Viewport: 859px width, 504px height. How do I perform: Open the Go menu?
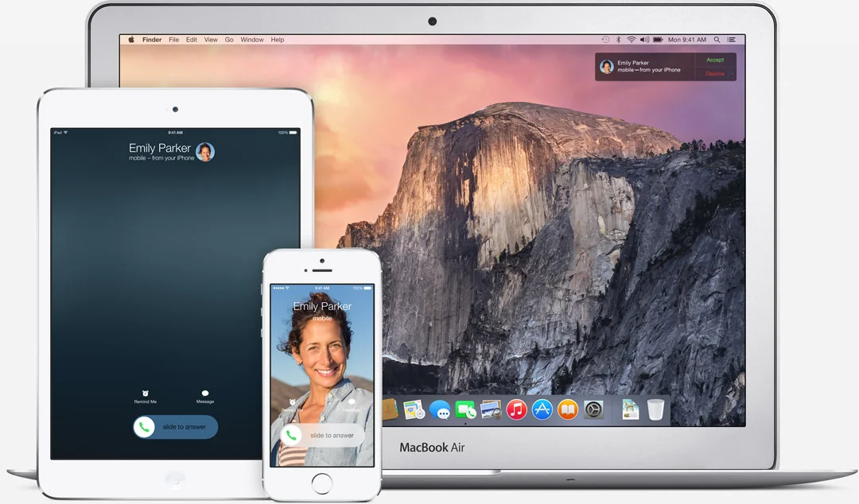click(229, 40)
